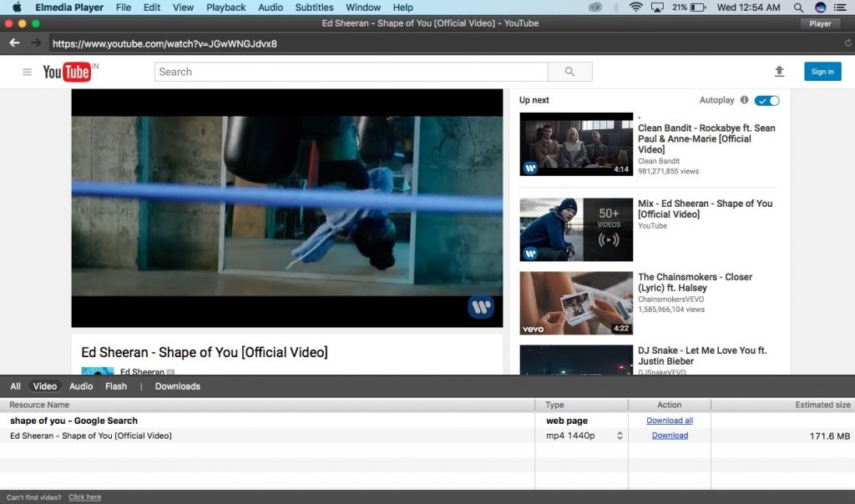The height and width of the screenshot is (504, 855).
Task: Switch to the Audio resource tab
Action: (80, 386)
